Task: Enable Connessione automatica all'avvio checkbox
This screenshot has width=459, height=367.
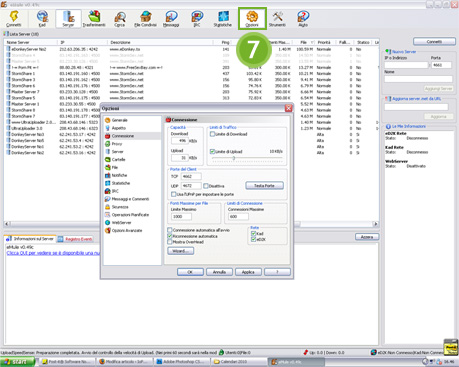Action: click(x=170, y=230)
